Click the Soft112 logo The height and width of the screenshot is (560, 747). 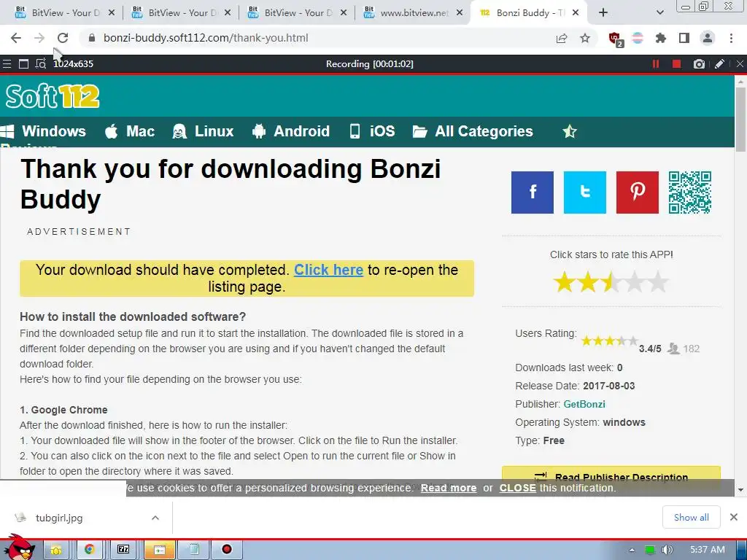[x=53, y=96]
